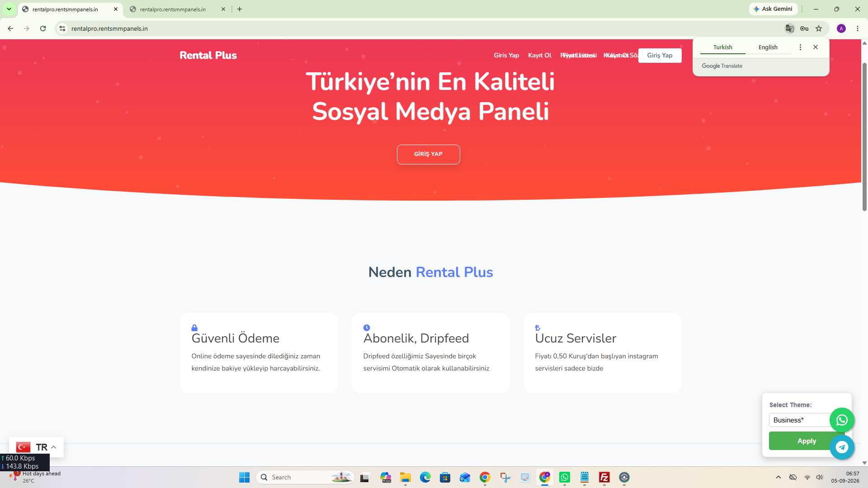Open WhatsApp app from taskbar

565,477
